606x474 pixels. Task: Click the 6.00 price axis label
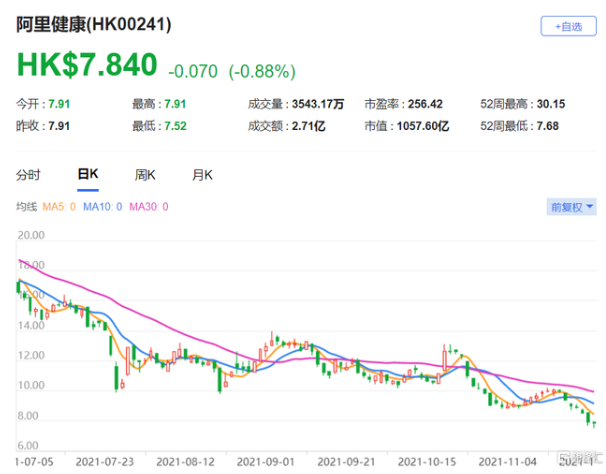pos(28,445)
